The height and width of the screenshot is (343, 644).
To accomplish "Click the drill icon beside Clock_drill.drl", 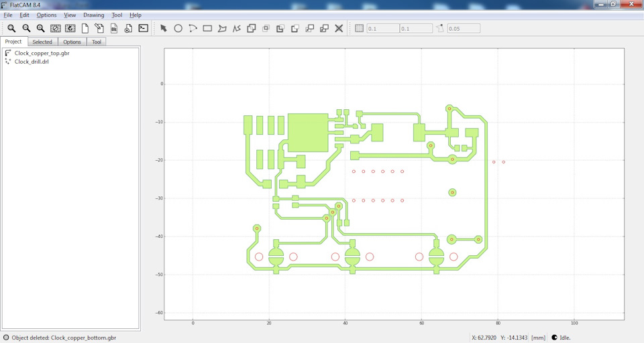I will click(8, 62).
